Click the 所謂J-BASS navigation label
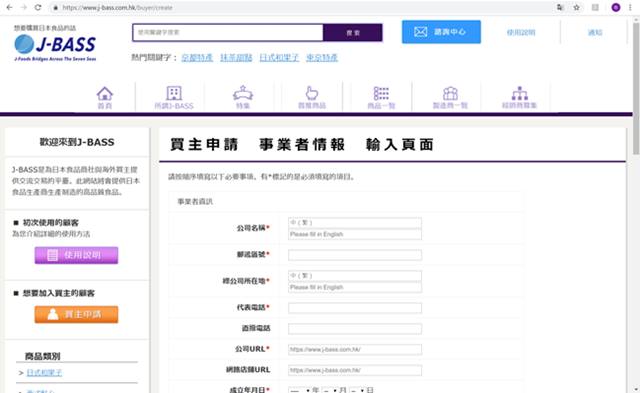 pos(174,106)
